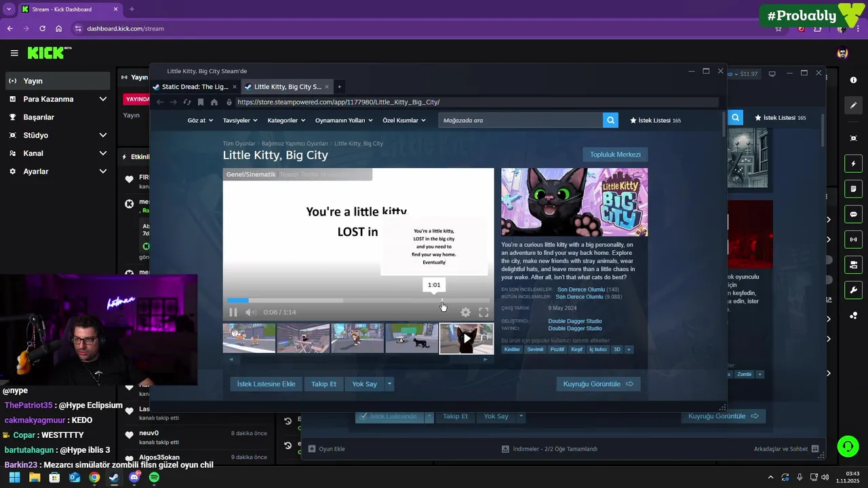The height and width of the screenshot is (488, 868).
Task: Select the black cat gameplay thumbnail
Action: [412, 338]
